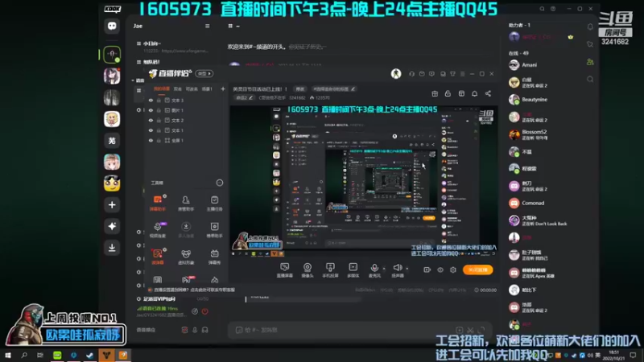The width and height of the screenshot is (644, 362).
Task: Click the 修改 button beside the stream title
Action: [300, 88]
